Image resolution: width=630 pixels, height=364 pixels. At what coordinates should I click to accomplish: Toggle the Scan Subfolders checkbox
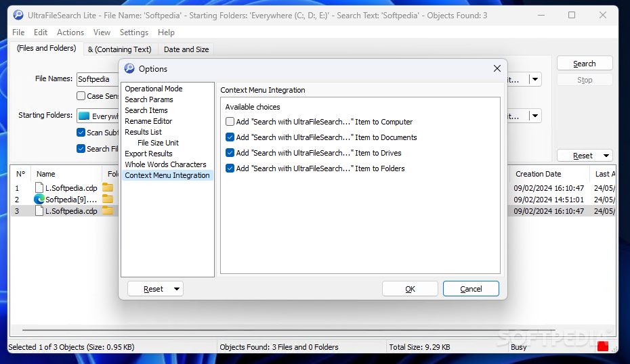click(81, 133)
